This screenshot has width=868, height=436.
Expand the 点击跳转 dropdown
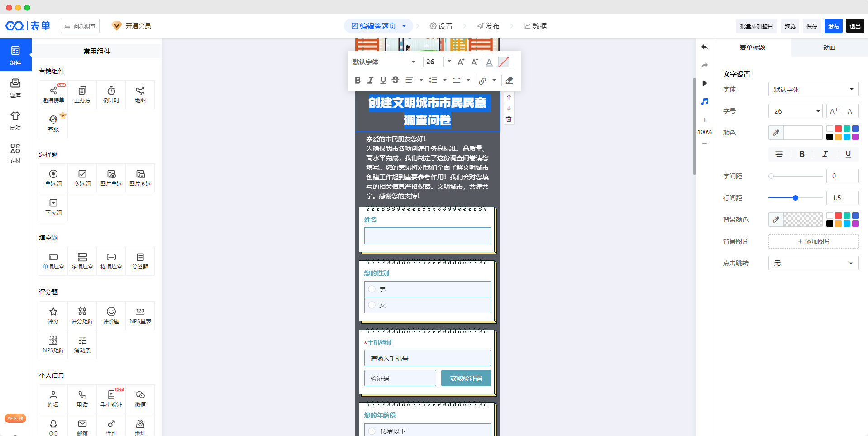[813, 263]
